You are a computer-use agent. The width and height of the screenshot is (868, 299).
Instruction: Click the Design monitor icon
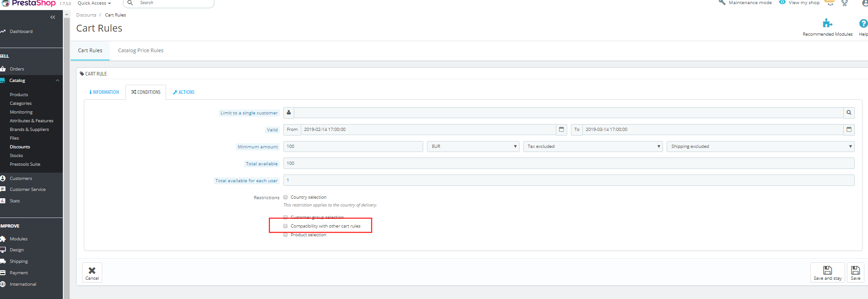(x=3, y=250)
